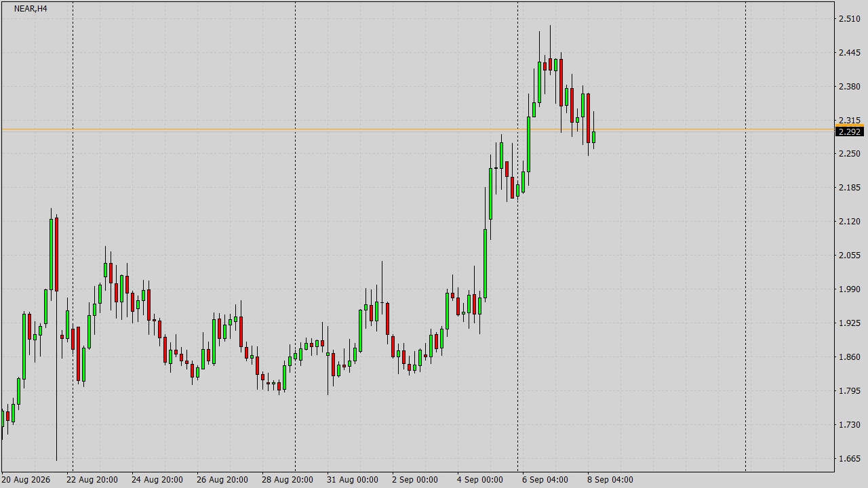Click the 1.730 price axis label
The width and height of the screenshot is (868, 488).
click(x=849, y=425)
